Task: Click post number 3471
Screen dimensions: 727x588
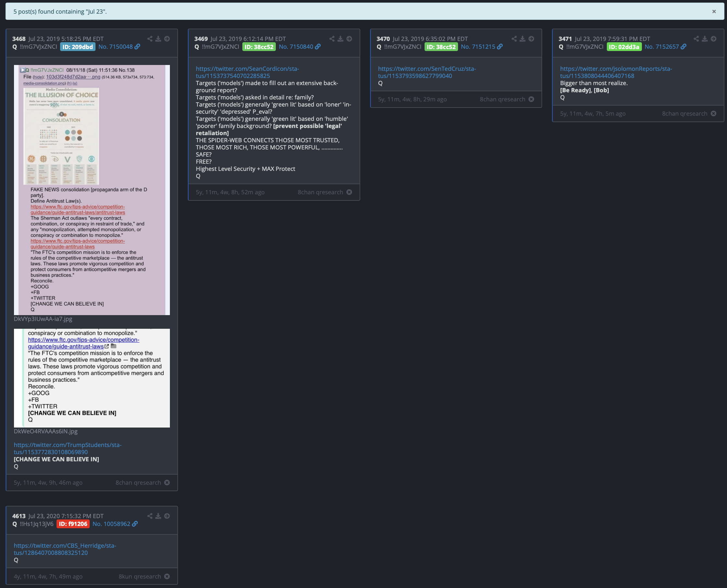Action: point(565,39)
